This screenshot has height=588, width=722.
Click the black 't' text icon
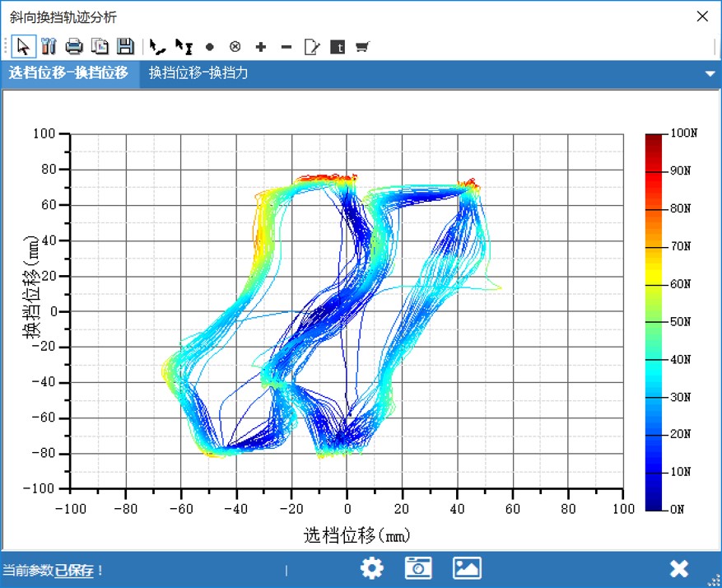[x=337, y=47]
